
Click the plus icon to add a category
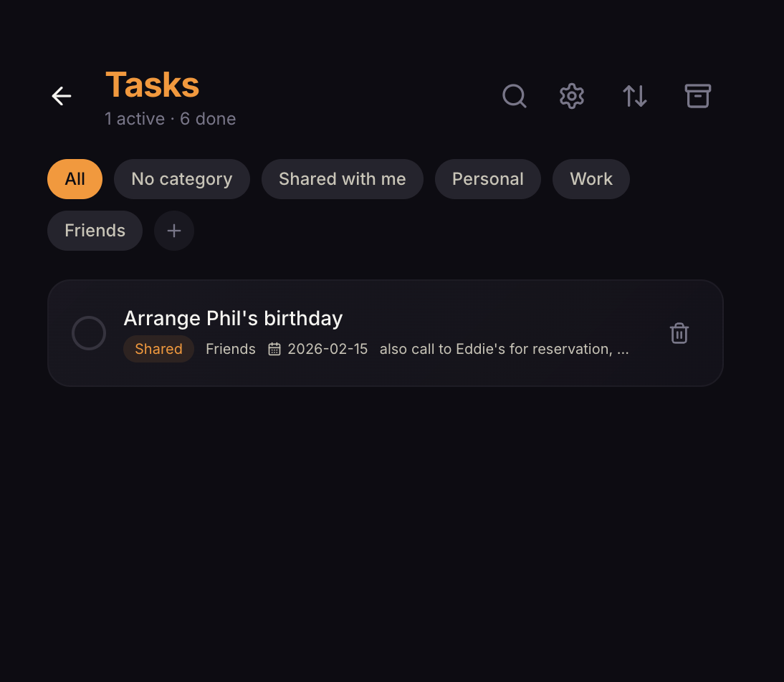[x=173, y=231]
